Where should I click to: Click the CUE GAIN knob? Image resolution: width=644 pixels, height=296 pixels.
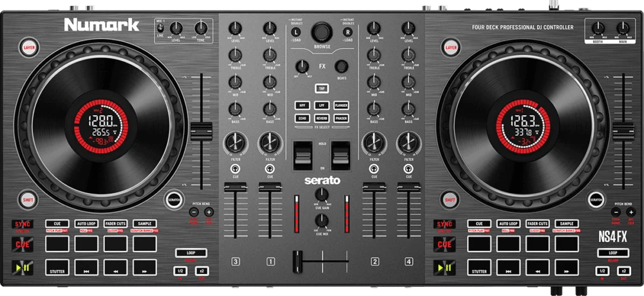pos(321,194)
